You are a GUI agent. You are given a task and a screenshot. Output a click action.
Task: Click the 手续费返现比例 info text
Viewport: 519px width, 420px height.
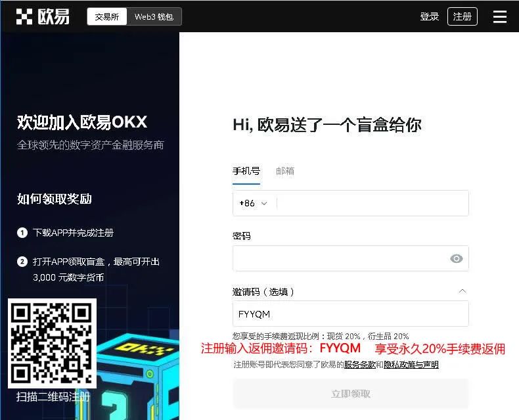[321, 337]
